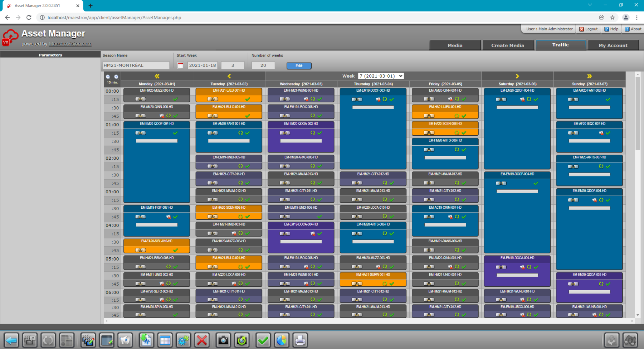Click the green checkmark validate icon
The height and width of the screenshot is (349, 644).
coord(263,340)
